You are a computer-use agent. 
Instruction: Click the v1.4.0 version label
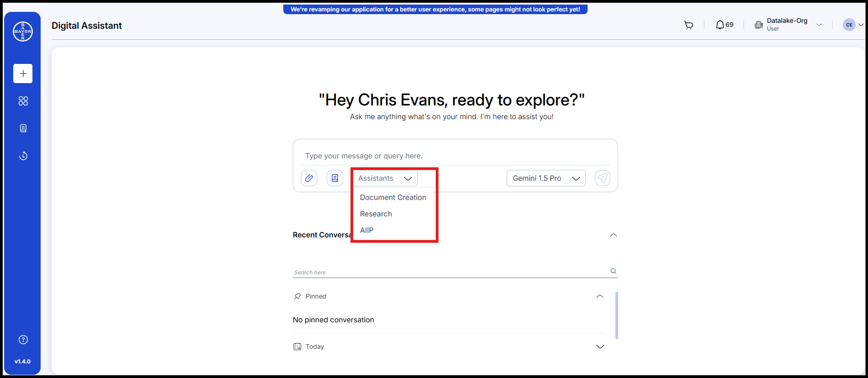(x=22, y=362)
